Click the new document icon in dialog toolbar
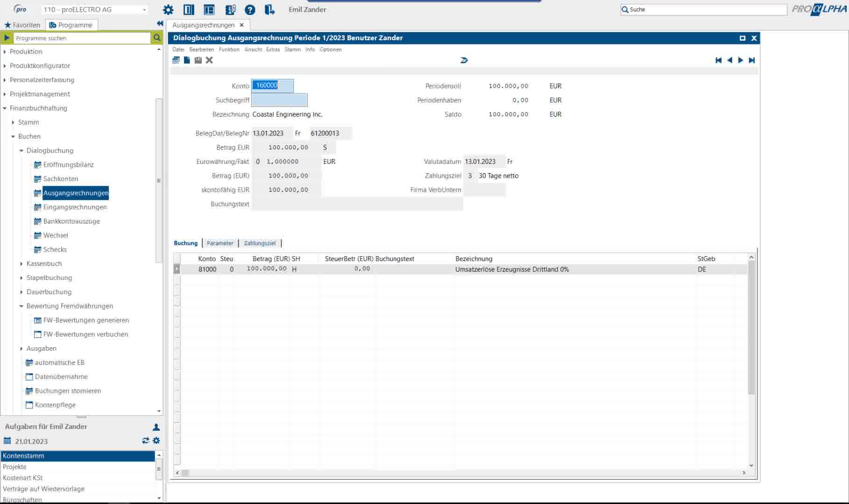This screenshot has height=504, width=849. (187, 60)
